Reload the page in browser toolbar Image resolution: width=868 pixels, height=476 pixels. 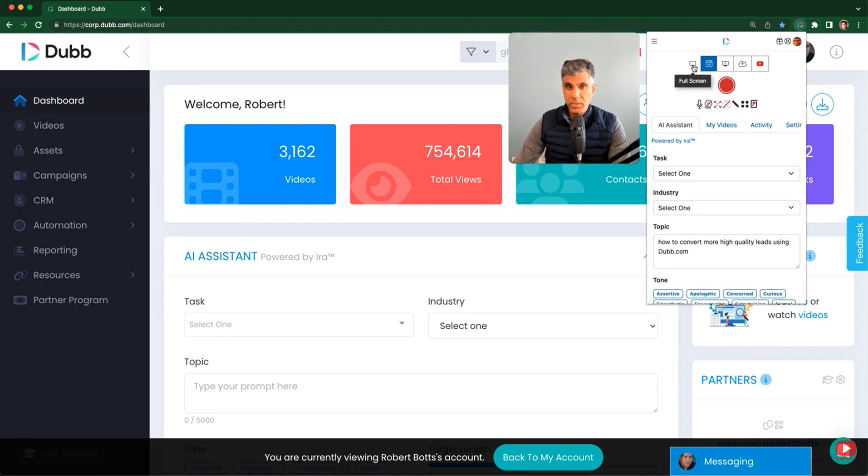39,25
